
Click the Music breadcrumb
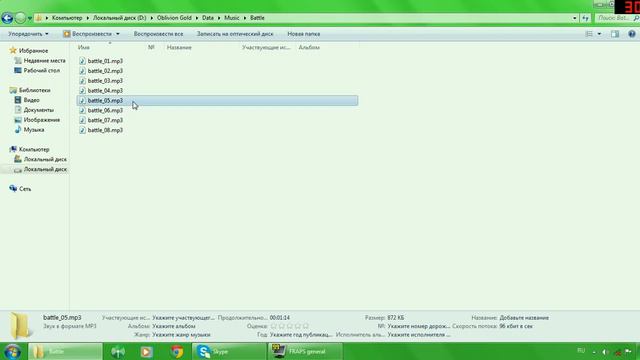point(231,18)
